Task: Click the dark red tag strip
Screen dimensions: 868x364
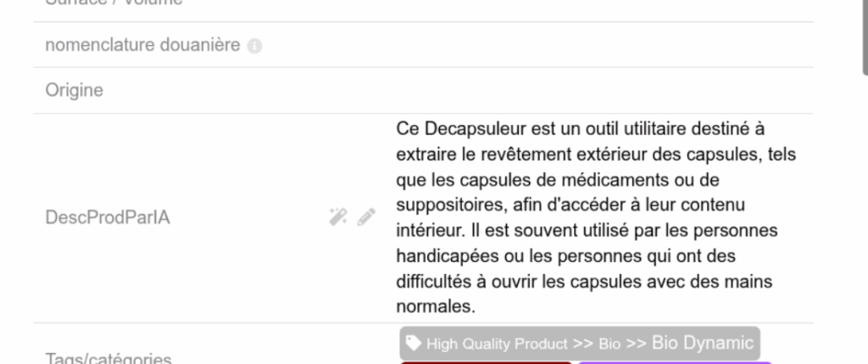Action: coord(486,363)
